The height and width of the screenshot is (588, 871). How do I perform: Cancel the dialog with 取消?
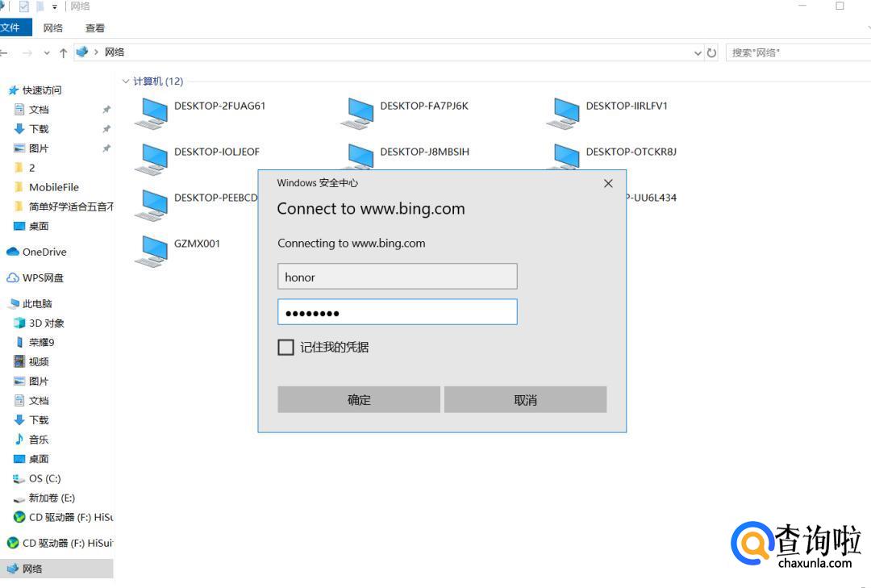tap(526, 399)
